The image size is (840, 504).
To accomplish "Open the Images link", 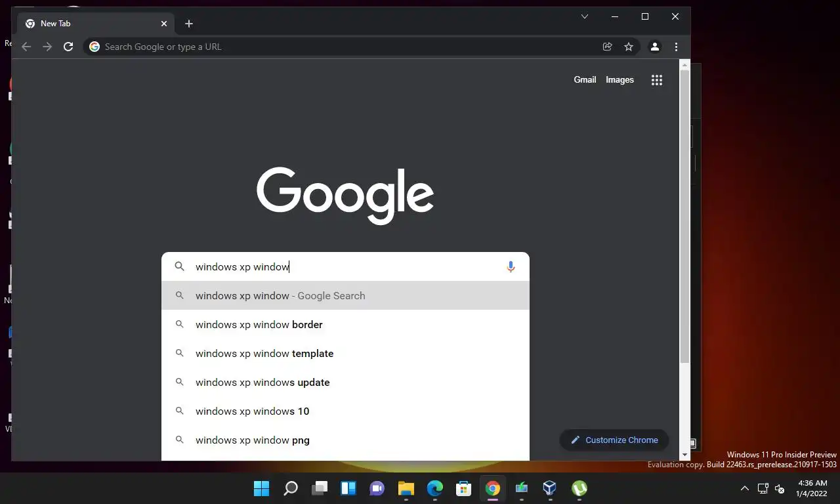I will [x=619, y=79].
